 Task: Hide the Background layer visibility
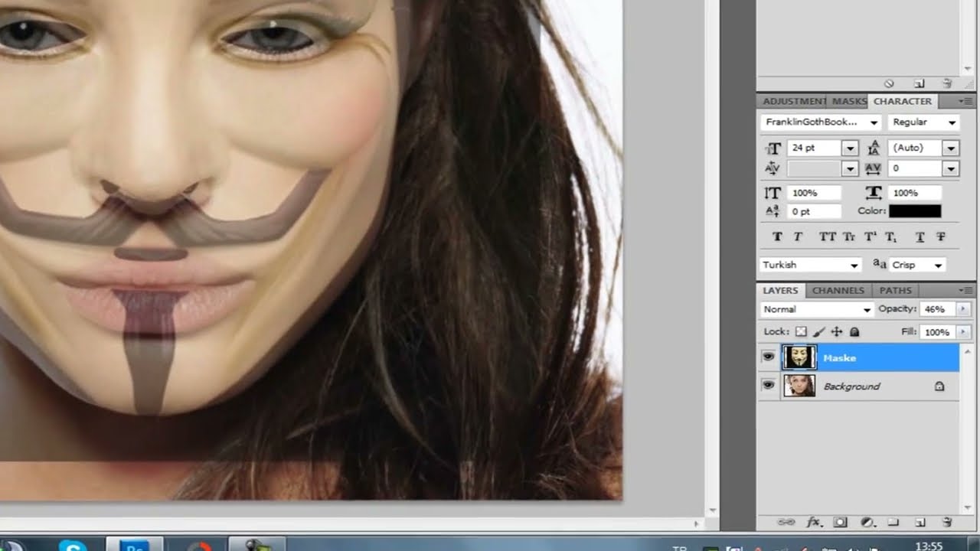coord(768,386)
